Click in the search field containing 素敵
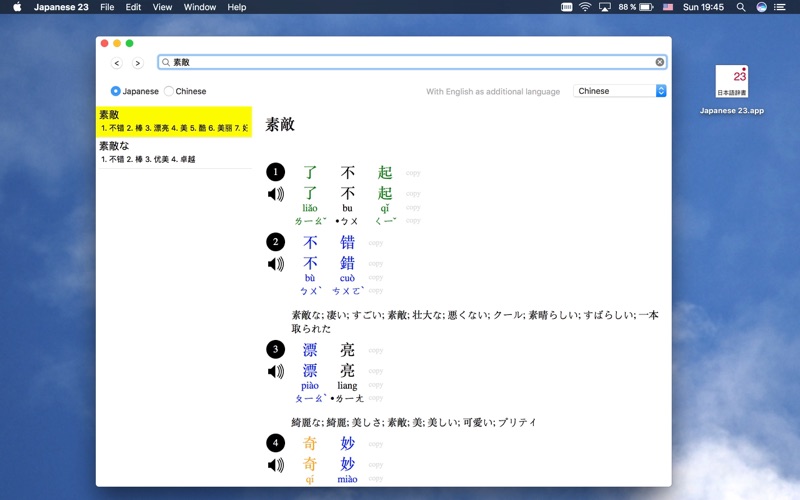Screen dimensions: 800x500 tap(400, 62)
